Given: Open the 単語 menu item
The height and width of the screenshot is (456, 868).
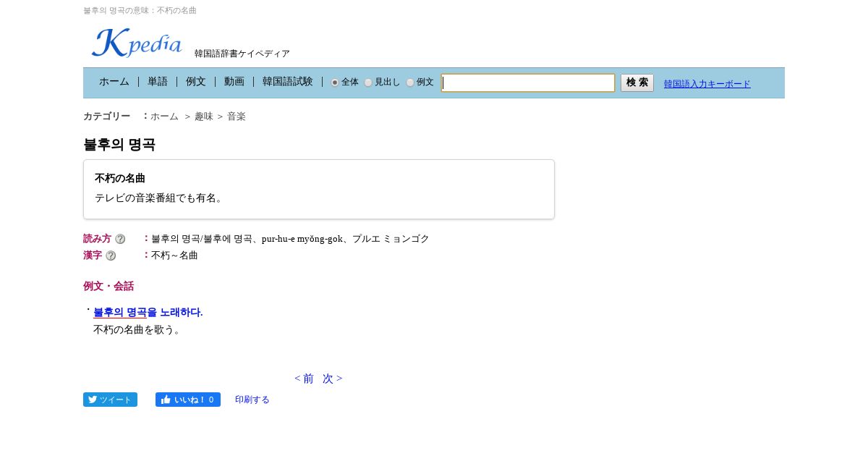Looking at the screenshot, I should (x=158, y=82).
